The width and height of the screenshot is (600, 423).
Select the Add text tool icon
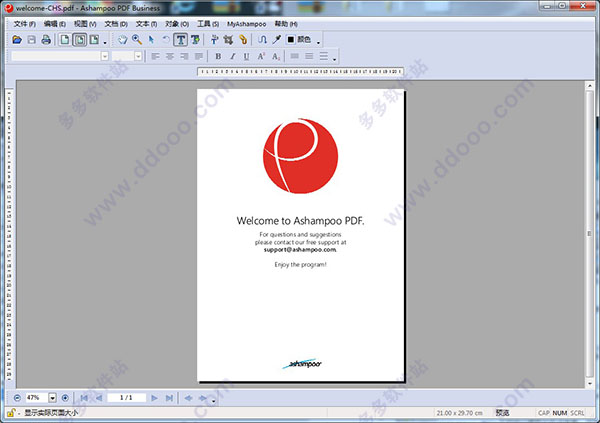point(195,39)
